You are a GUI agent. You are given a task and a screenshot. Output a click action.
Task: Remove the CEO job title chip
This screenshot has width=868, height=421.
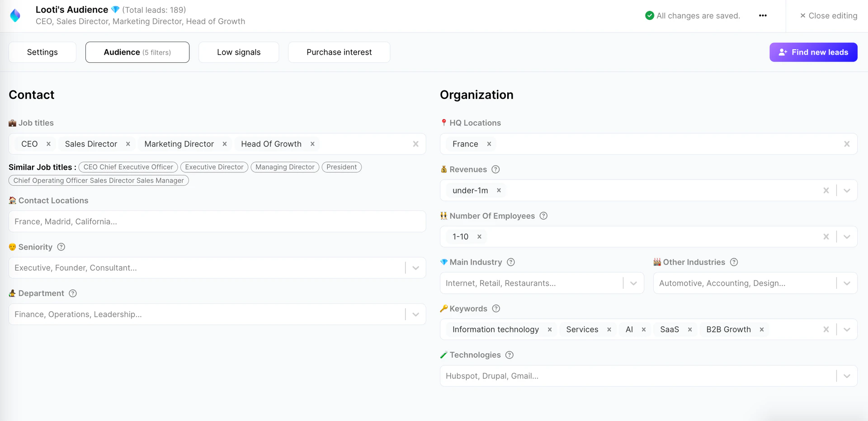[x=48, y=144]
